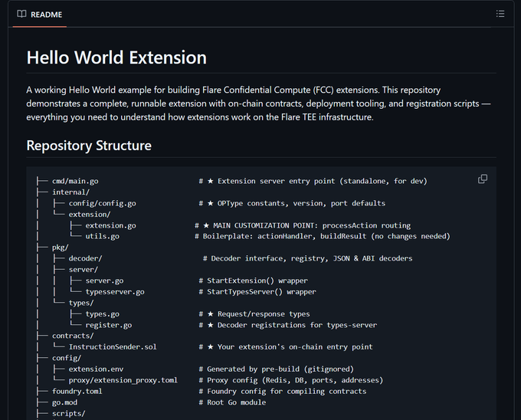Click the 'Boilerplate: actionHandler, buildResult' comment
This screenshot has height=420, width=521.
[323, 236]
